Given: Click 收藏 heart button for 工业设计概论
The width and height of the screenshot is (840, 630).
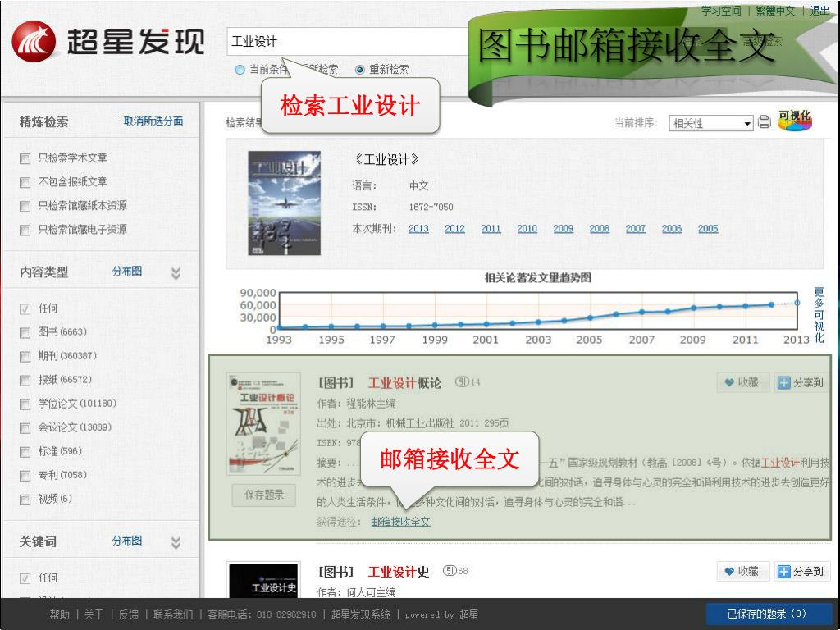Looking at the screenshot, I should click(x=743, y=382).
